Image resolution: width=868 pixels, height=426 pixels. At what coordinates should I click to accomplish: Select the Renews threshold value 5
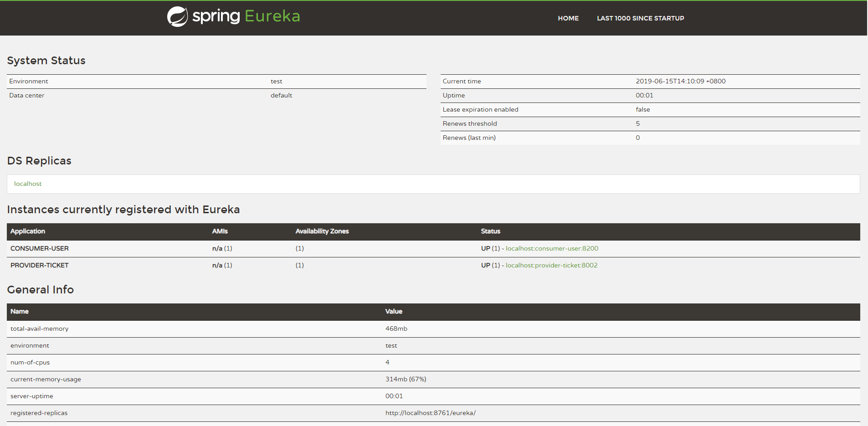[x=638, y=123]
